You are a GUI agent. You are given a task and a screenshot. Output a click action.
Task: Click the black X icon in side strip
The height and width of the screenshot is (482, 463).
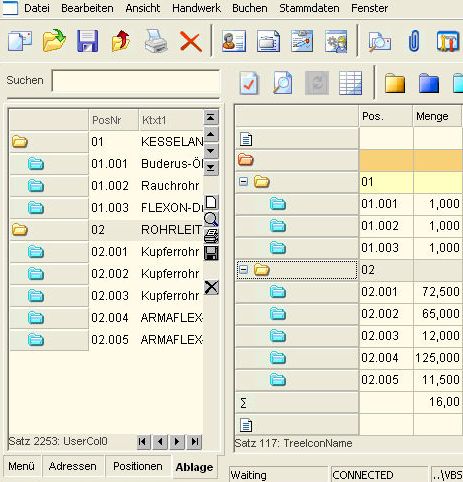(x=211, y=287)
